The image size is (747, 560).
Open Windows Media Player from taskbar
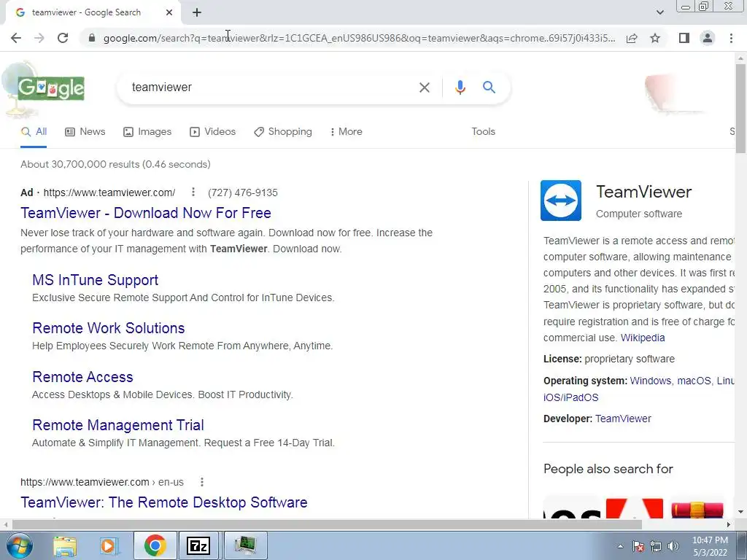click(x=109, y=545)
